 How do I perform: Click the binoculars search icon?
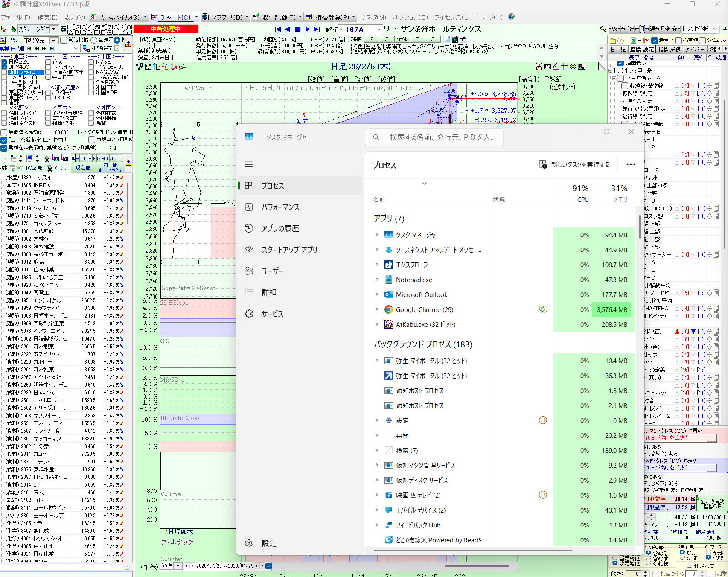click(463, 39)
